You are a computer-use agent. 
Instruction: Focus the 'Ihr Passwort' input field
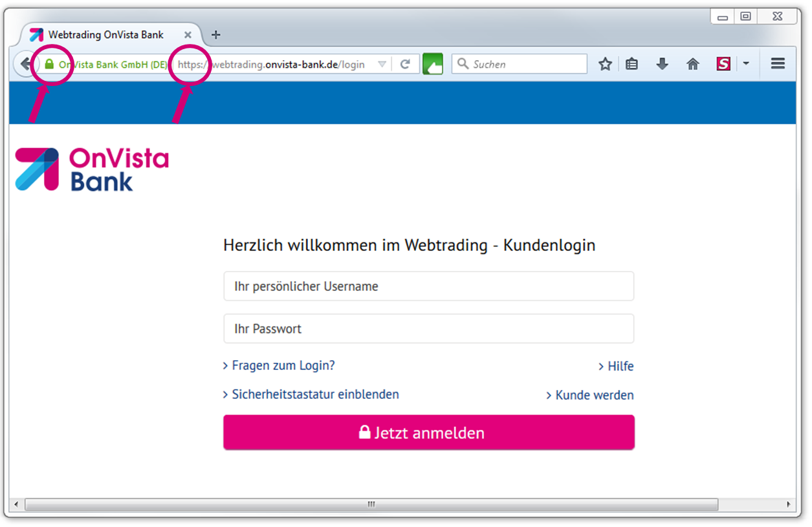tap(429, 328)
